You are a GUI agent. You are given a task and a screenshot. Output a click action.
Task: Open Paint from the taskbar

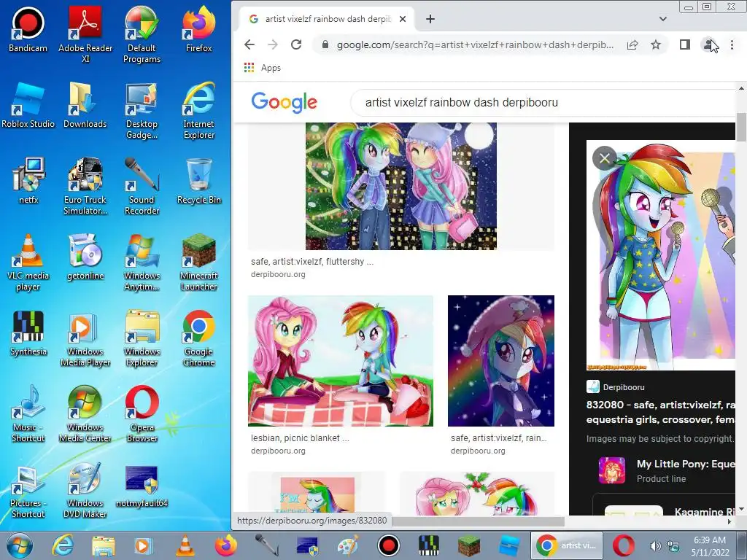(348, 545)
